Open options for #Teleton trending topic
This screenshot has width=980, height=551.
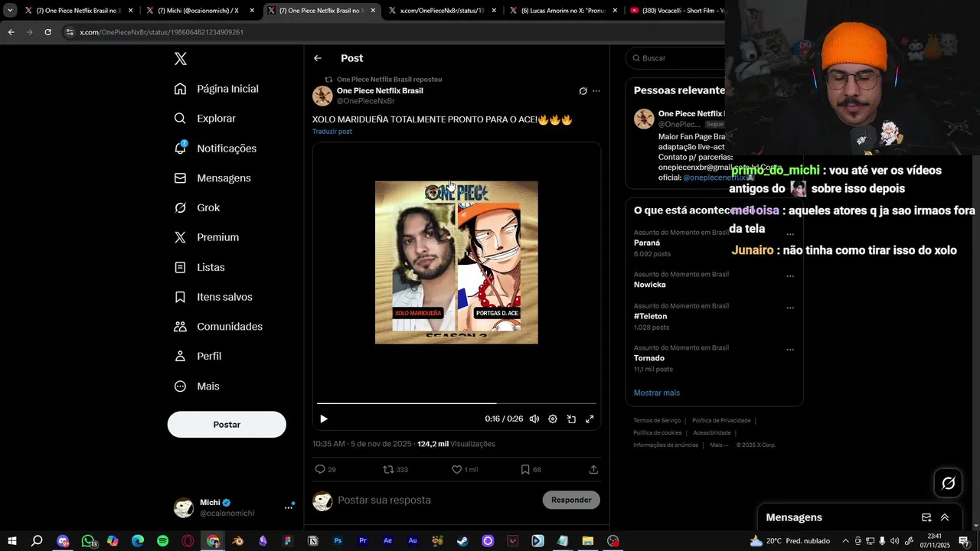click(x=790, y=308)
